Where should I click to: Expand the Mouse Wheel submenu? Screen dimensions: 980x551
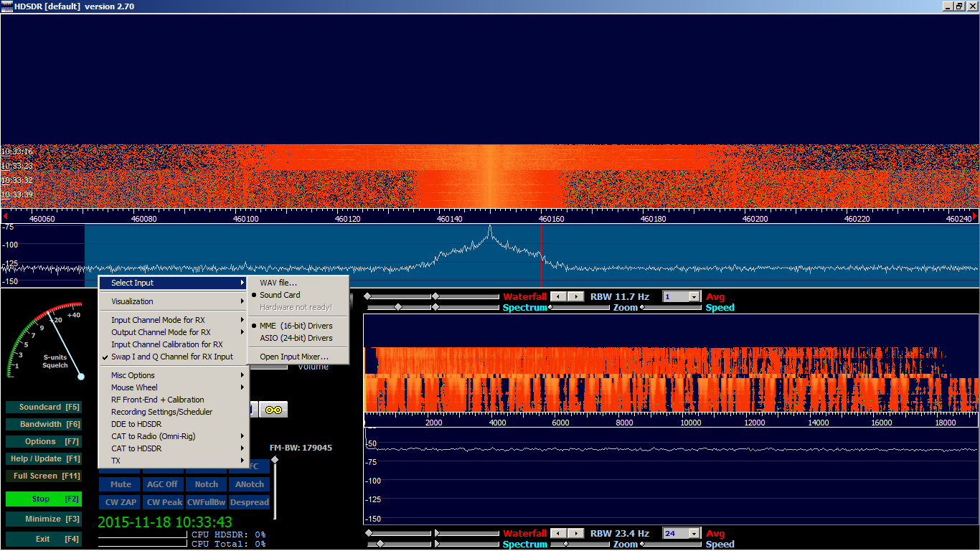coord(173,387)
